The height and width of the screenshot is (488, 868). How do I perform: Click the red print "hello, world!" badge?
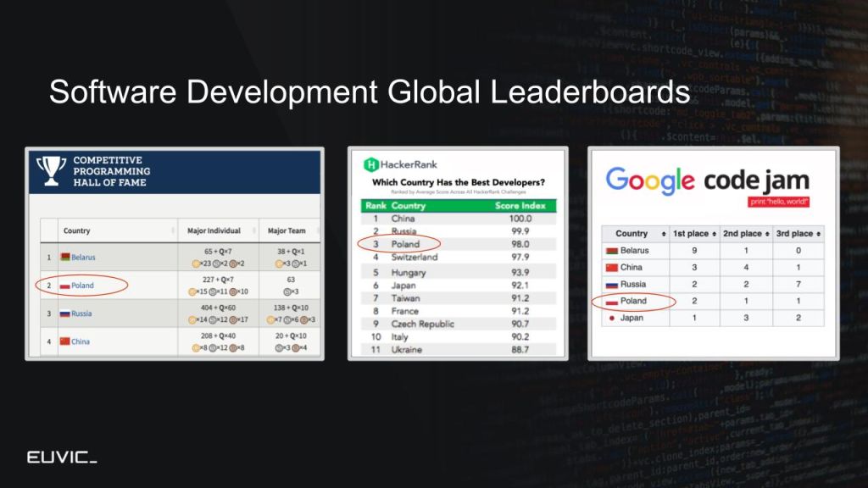(778, 202)
